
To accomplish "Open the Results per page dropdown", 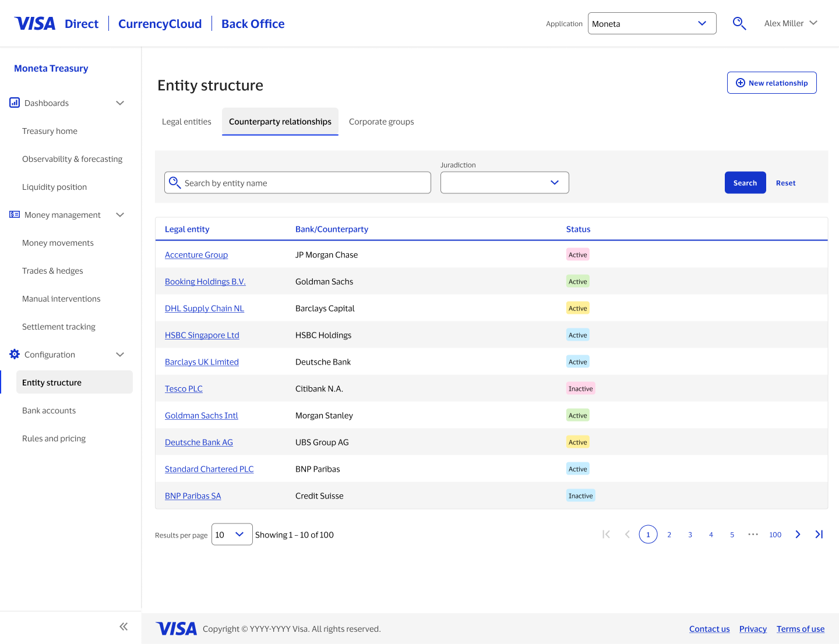I will [x=232, y=534].
